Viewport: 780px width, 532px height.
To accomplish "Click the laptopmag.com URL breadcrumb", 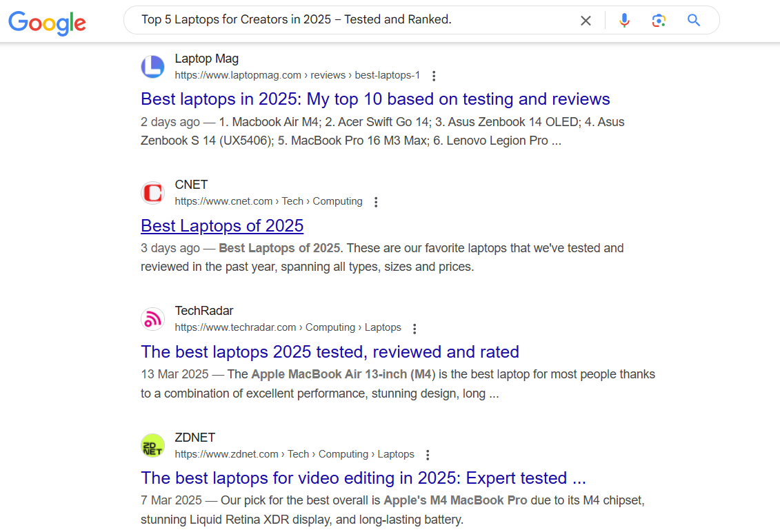I will pyautogui.click(x=297, y=75).
